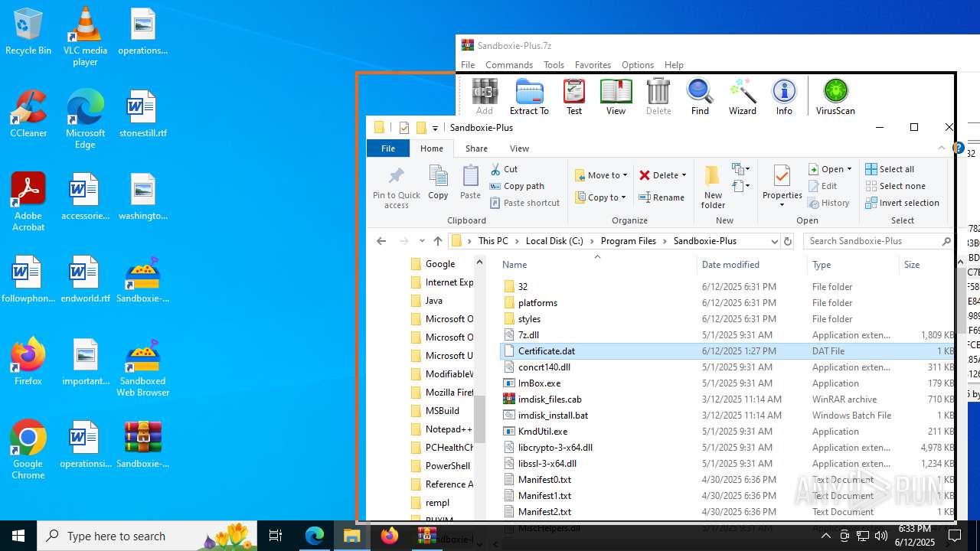Screen dimensions: 980x551
Task: Open the Properties dropdown arrow
Action: point(782,204)
